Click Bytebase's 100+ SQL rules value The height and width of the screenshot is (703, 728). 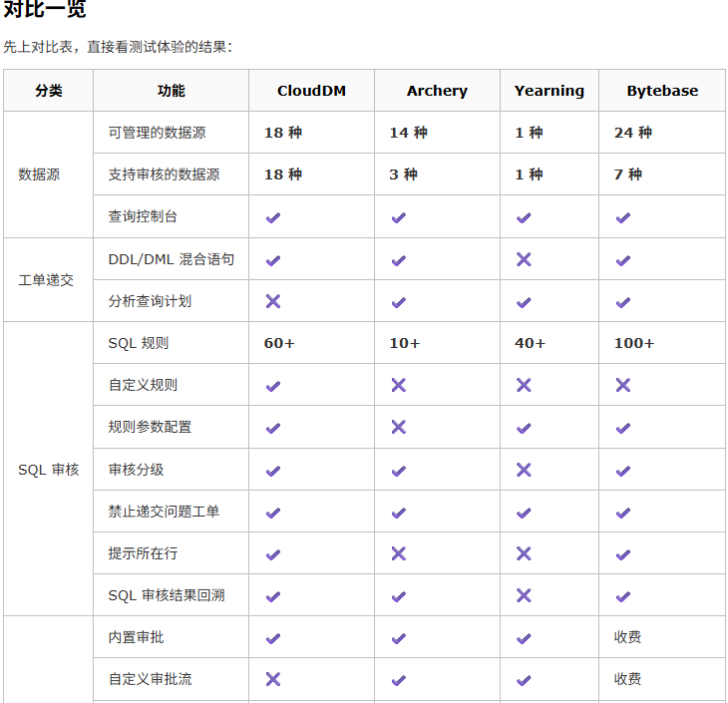point(634,343)
